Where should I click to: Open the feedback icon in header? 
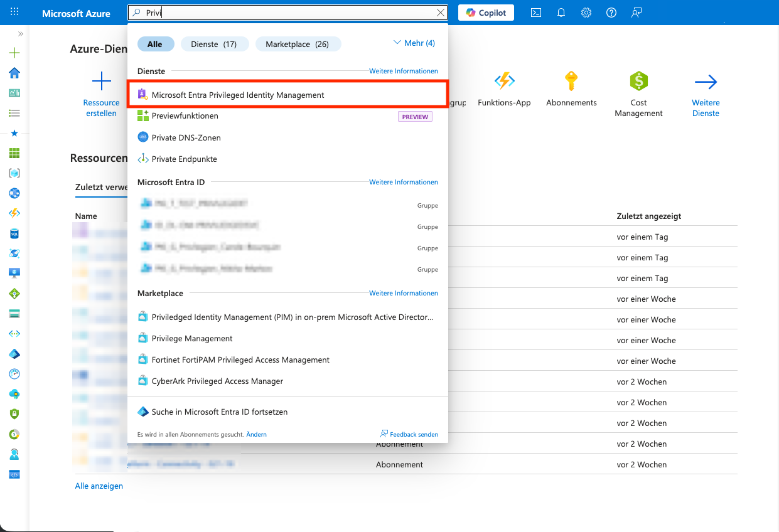(x=637, y=13)
